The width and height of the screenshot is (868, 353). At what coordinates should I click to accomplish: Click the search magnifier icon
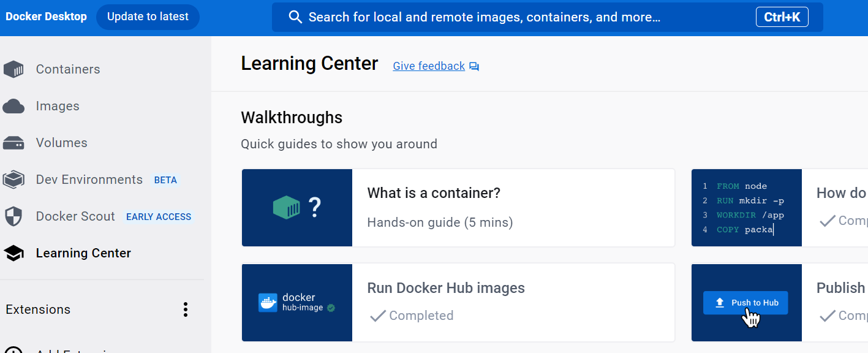coord(295,17)
